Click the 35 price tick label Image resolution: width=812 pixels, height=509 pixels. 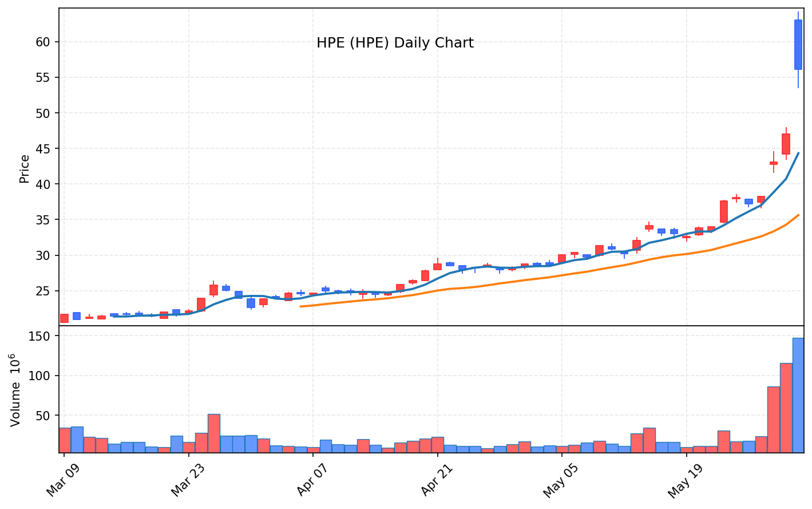click(x=44, y=220)
